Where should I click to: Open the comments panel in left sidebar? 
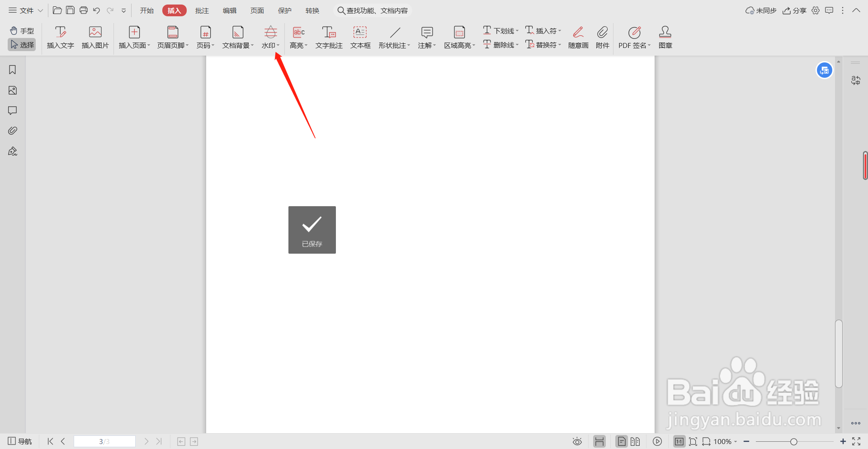(13, 111)
